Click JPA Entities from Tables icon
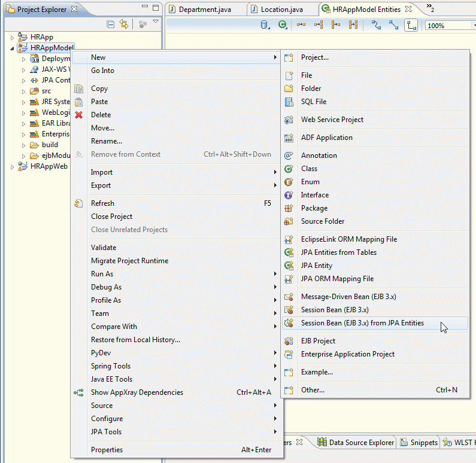Image resolution: width=476 pixels, height=463 pixels. (289, 252)
